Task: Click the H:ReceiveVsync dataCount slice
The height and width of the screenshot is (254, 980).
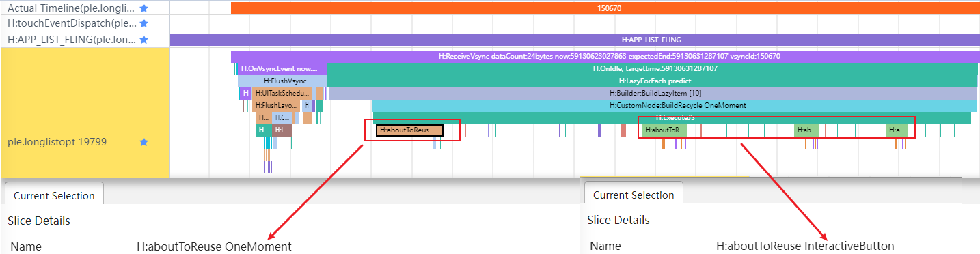Action: pos(605,57)
